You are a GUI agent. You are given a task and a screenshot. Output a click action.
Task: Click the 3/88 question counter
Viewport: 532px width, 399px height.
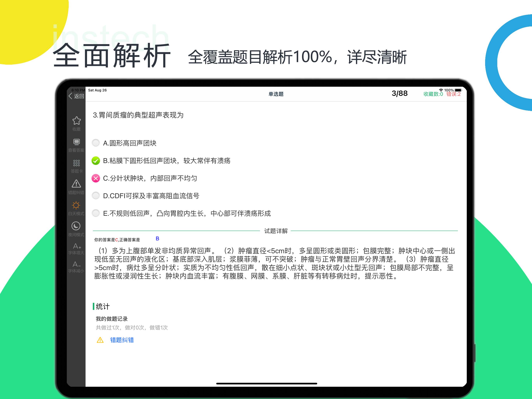pyautogui.click(x=400, y=93)
